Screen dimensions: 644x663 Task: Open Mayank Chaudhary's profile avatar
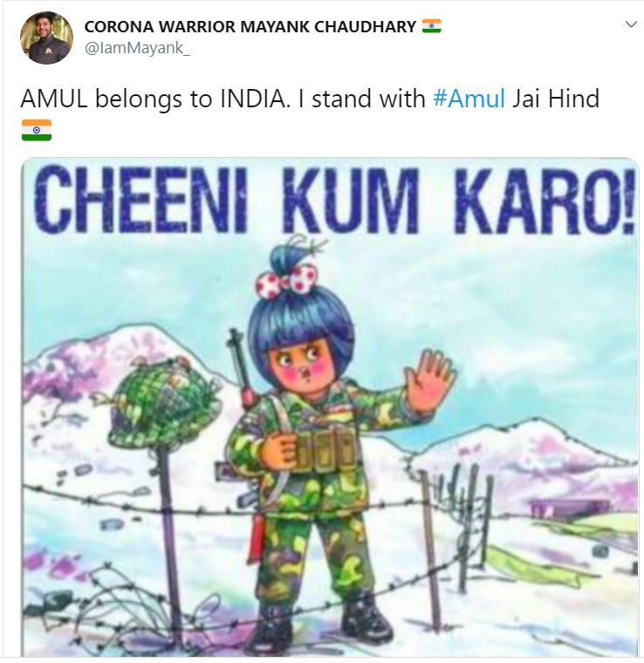[x=46, y=38]
